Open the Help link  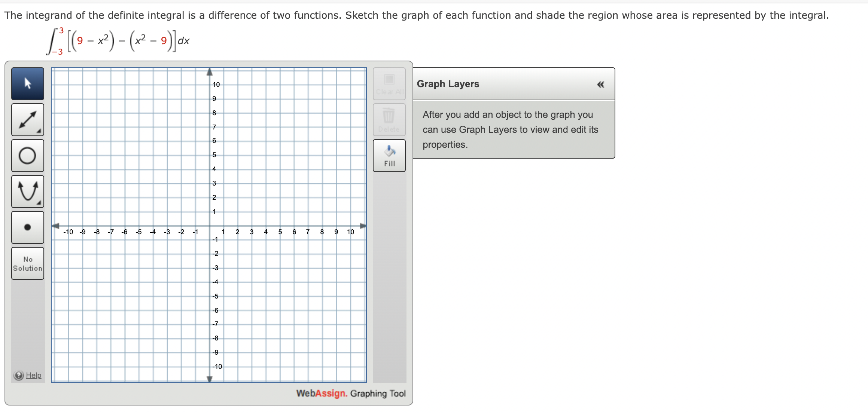[33, 375]
